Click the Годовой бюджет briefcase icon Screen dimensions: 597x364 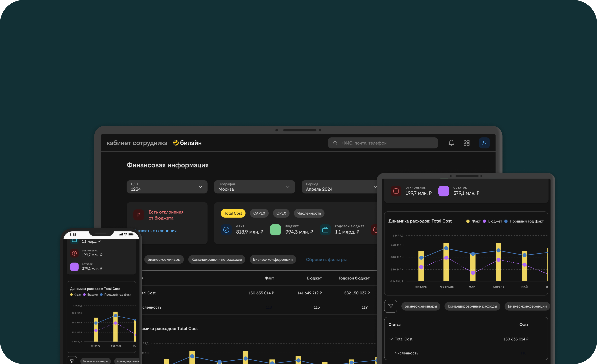pyautogui.click(x=325, y=229)
